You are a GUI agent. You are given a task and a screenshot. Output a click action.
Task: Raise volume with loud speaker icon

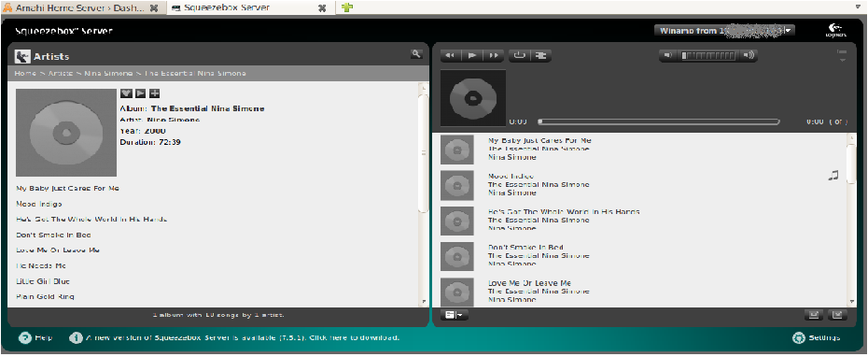pyautogui.click(x=749, y=55)
